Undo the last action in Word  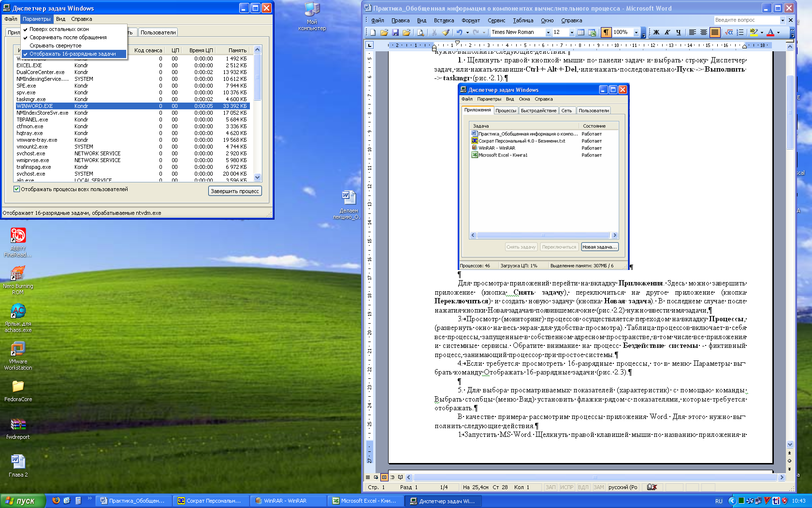coord(459,32)
